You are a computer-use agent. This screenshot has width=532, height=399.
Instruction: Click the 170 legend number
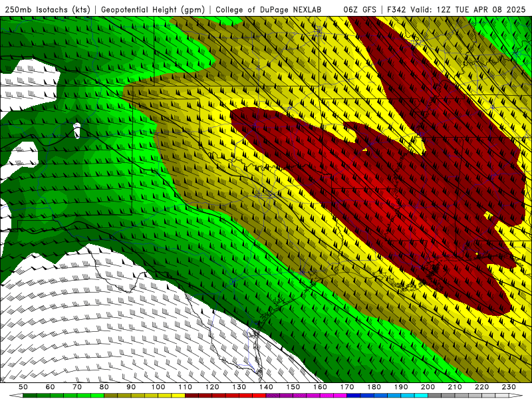(347, 387)
